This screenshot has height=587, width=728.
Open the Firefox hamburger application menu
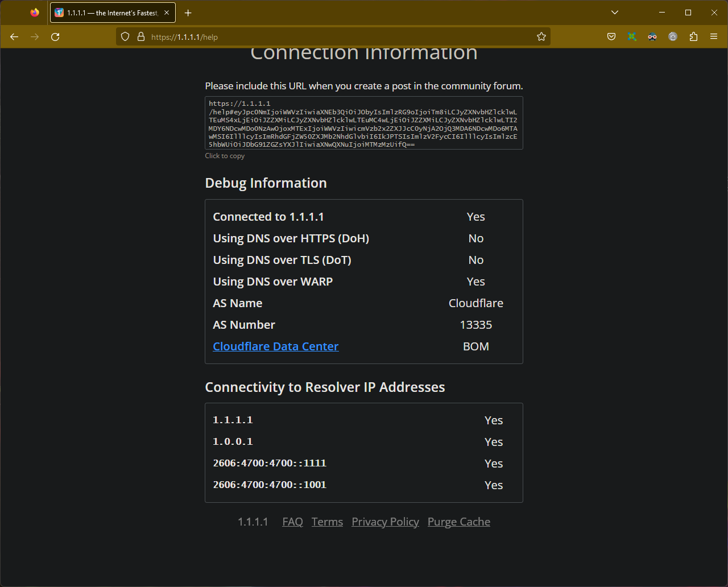pyautogui.click(x=714, y=37)
